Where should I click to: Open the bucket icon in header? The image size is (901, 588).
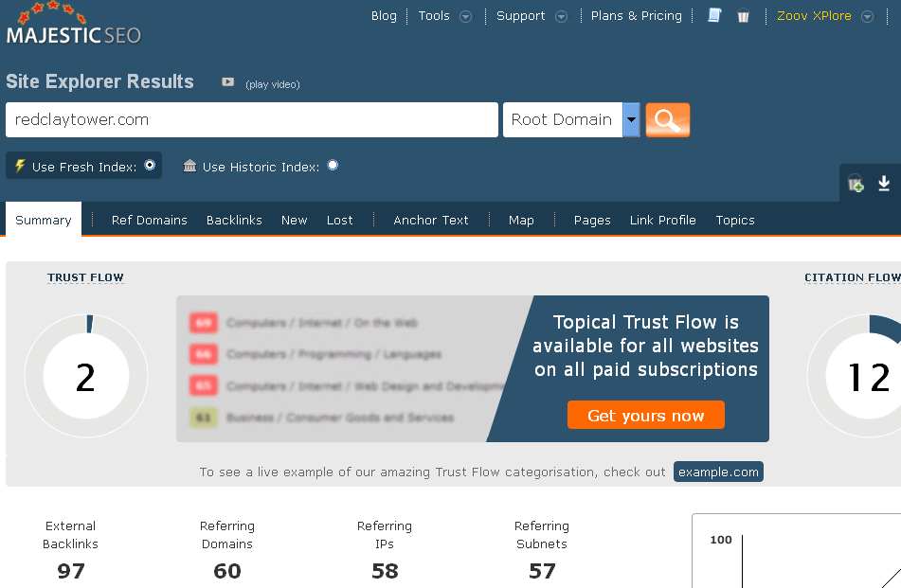pos(743,16)
